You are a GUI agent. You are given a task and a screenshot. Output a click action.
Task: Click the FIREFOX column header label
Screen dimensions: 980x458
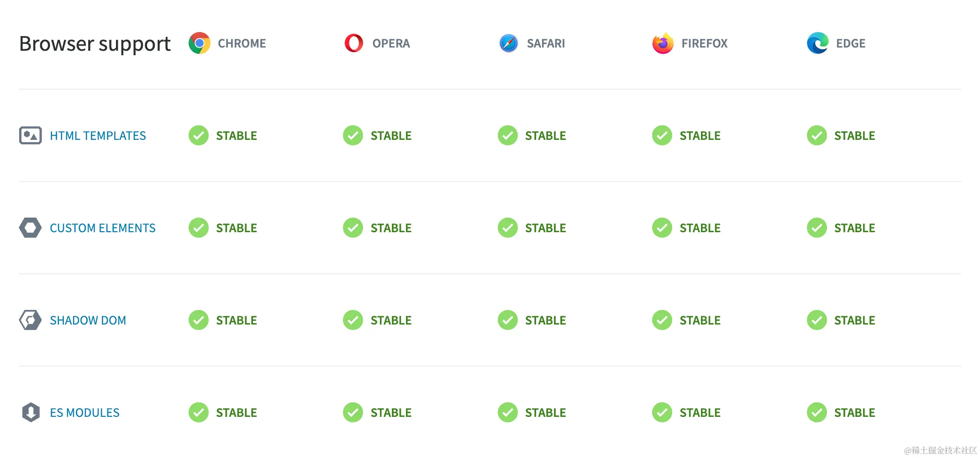point(704,43)
